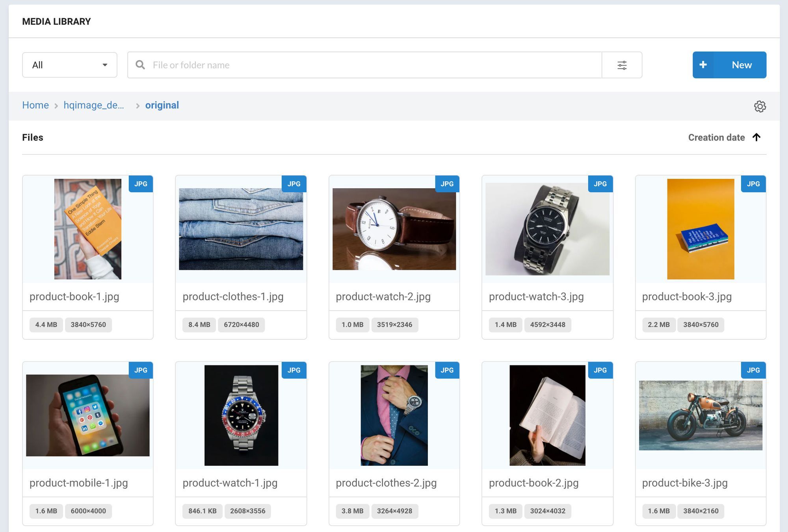Open the folder settings gear icon
This screenshot has height=532, width=788.
pos(760,106)
